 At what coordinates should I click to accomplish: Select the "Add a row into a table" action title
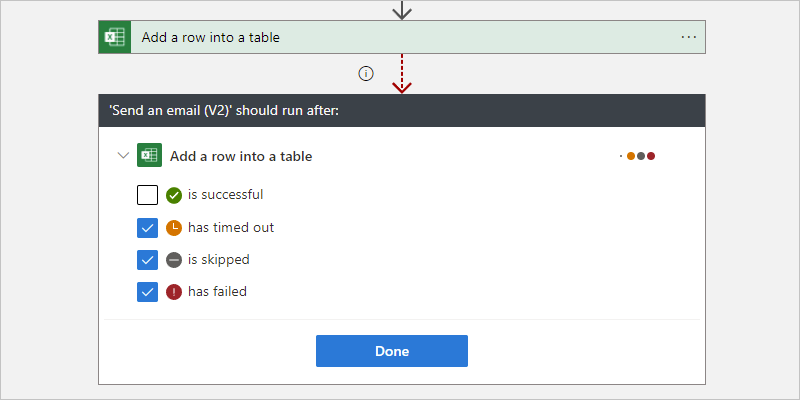point(210,37)
